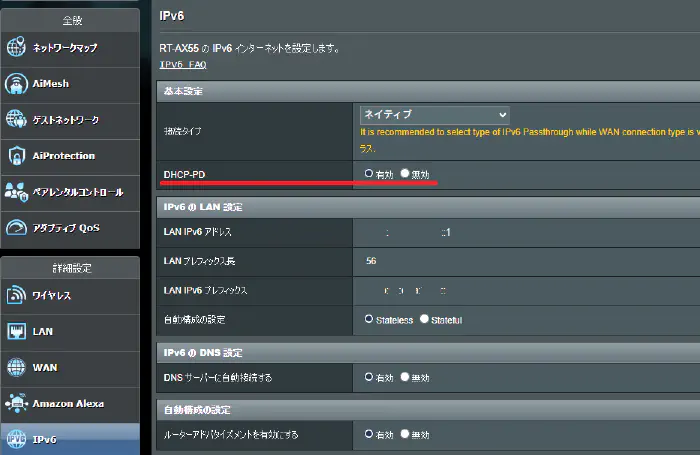
Task: Disable automatic DNS server connection
Action: click(405, 377)
